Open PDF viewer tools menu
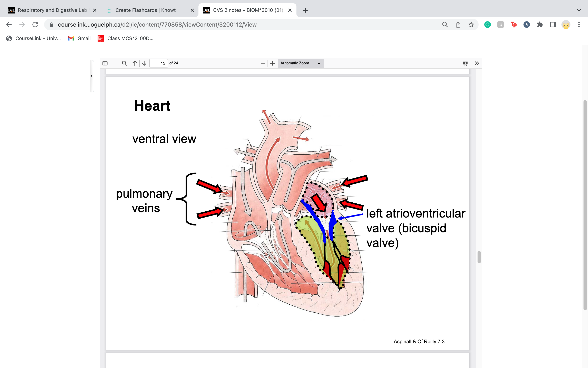588x368 pixels. (x=477, y=63)
